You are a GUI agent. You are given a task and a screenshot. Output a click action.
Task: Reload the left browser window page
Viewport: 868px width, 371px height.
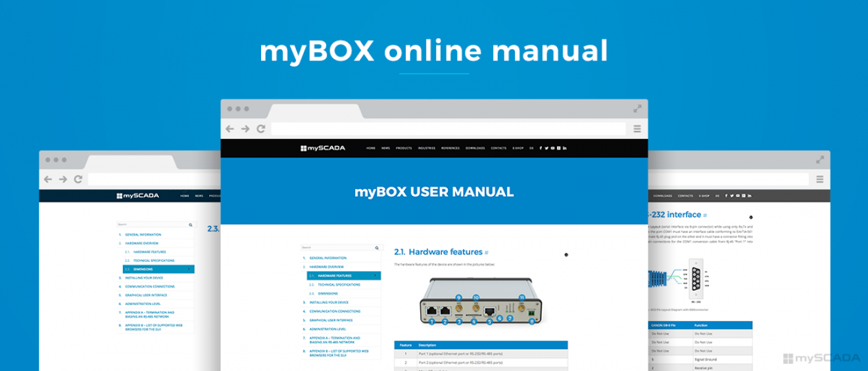pos(78,179)
